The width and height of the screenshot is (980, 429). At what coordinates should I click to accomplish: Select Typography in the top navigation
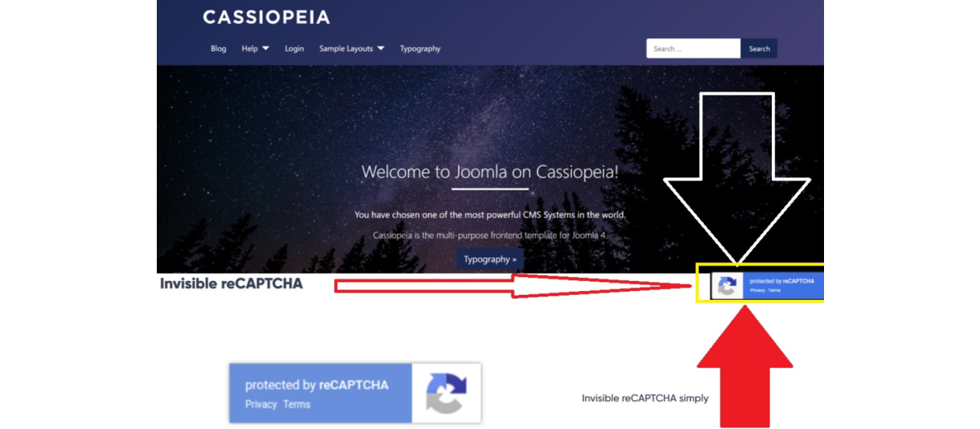pos(420,49)
